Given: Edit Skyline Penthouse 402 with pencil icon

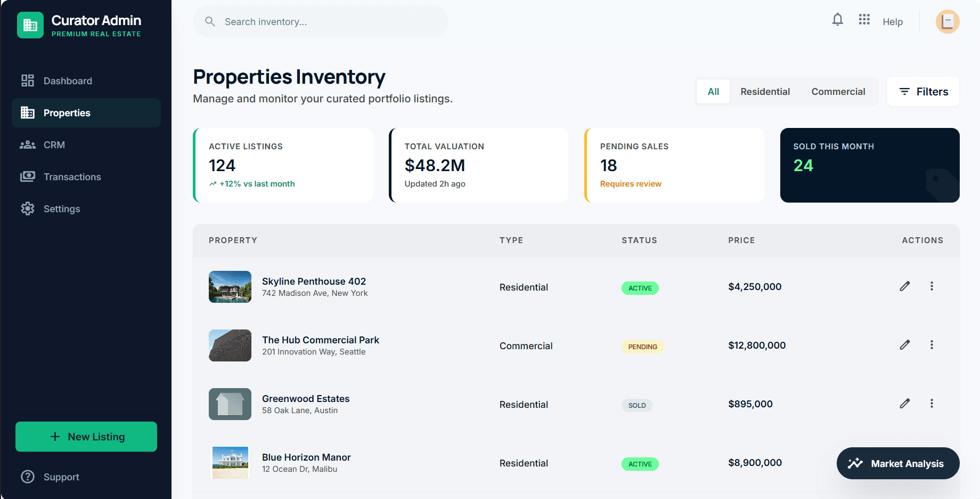Looking at the screenshot, I should [904, 286].
